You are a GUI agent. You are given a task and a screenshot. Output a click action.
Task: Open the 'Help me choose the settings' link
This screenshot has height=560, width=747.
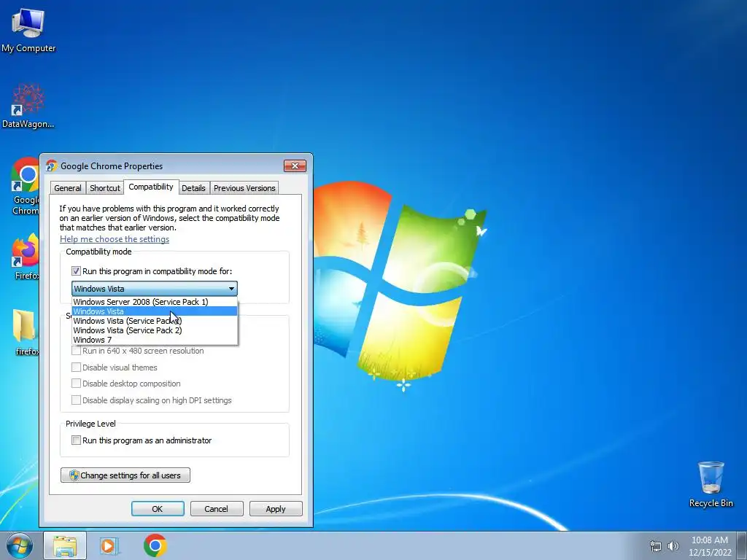tap(115, 239)
